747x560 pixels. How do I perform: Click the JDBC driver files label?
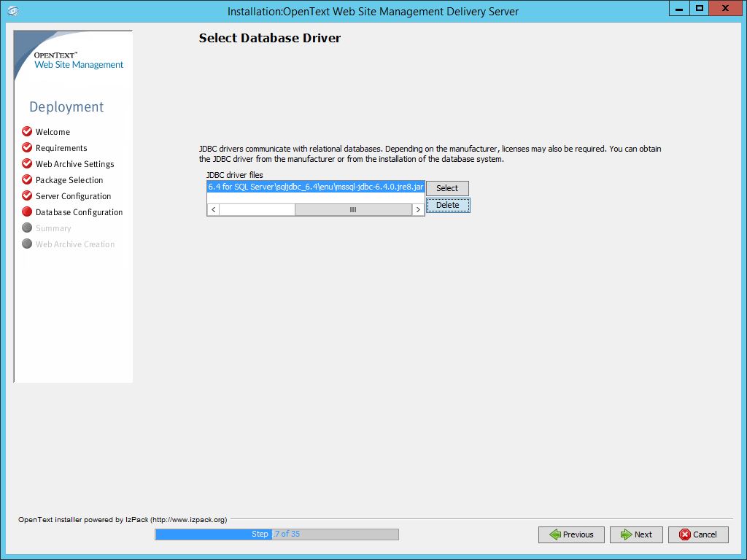click(234, 175)
